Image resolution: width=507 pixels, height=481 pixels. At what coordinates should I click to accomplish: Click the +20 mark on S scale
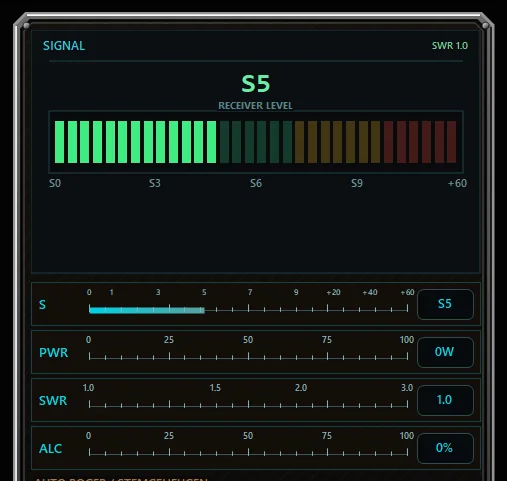(333, 293)
